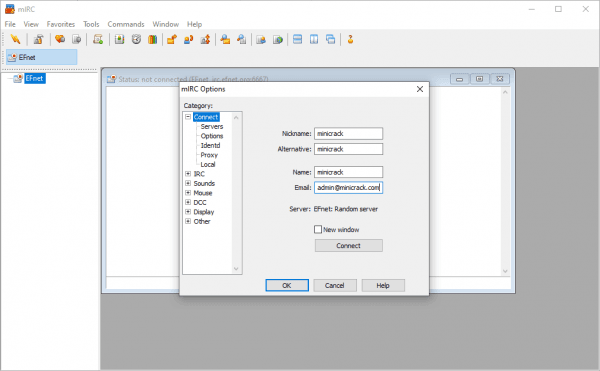Enable the New window checkbox
Viewport: 600px width, 371px height.
pos(318,229)
